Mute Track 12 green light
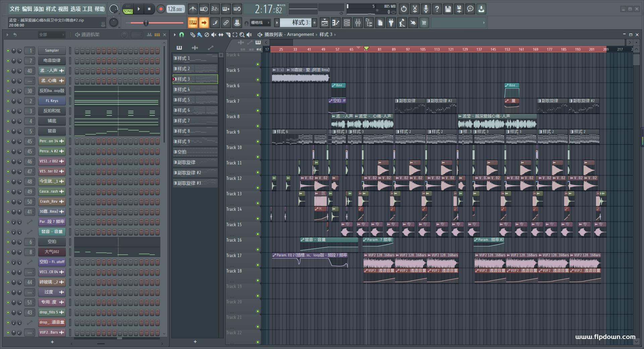Screen dimensions: 644x349 258,188
